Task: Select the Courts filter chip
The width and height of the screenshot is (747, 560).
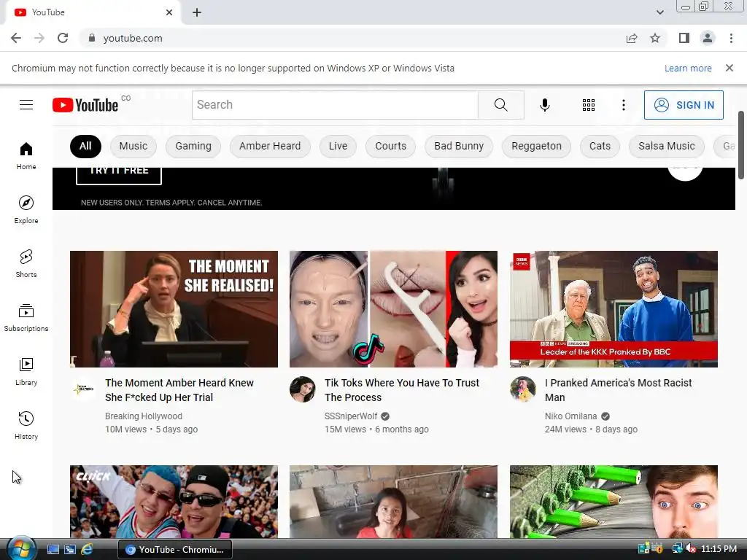Action: click(391, 146)
